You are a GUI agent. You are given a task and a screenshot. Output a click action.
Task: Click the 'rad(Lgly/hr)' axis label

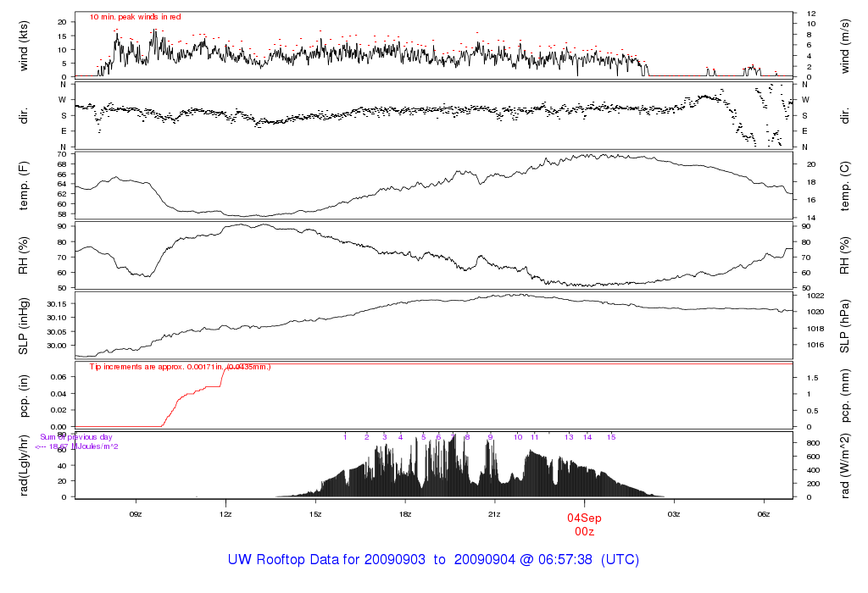coord(23,465)
